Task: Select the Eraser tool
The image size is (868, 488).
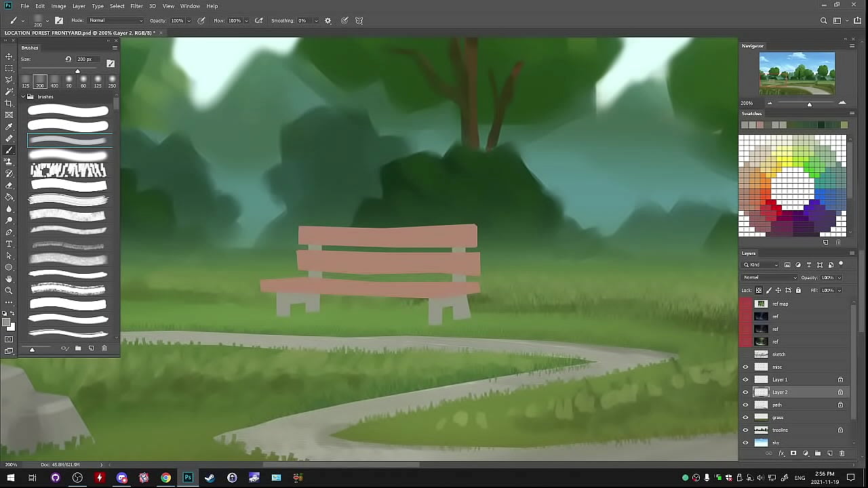Action: coord(9,185)
